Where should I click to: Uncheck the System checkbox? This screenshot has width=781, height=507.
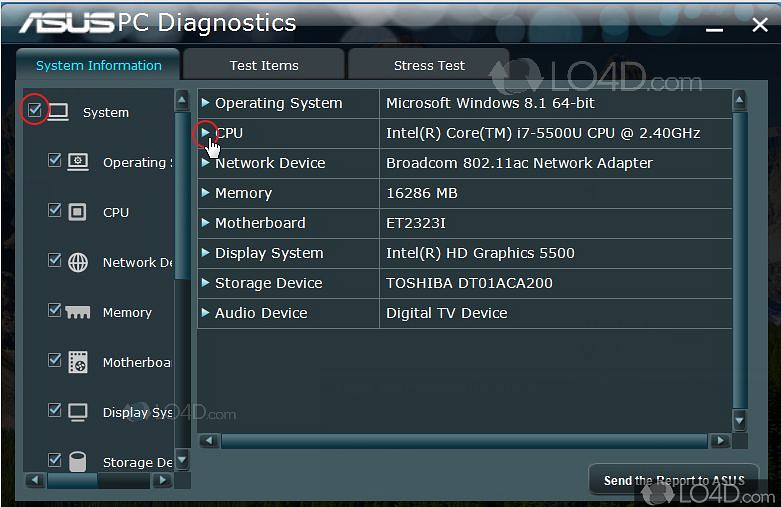click(34, 109)
